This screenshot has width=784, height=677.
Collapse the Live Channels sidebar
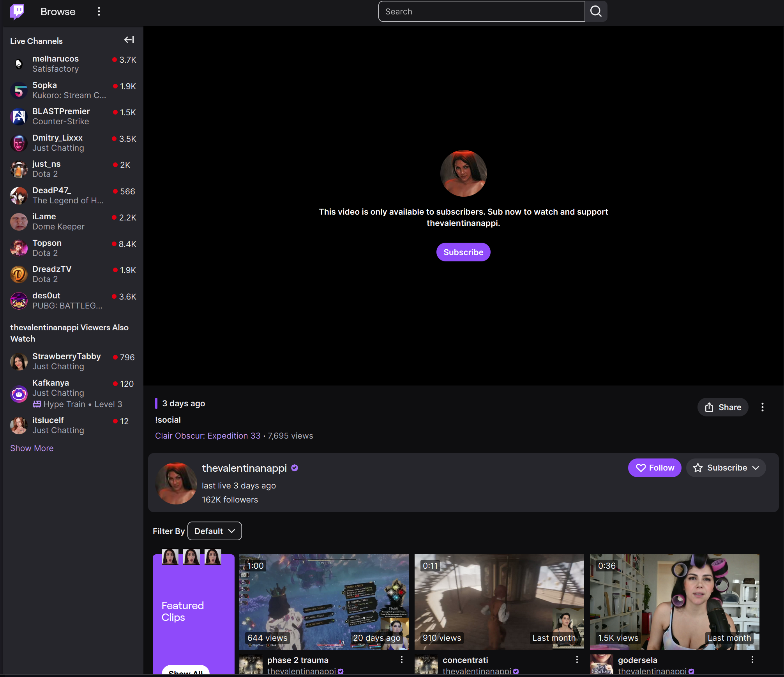coord(129,40)
